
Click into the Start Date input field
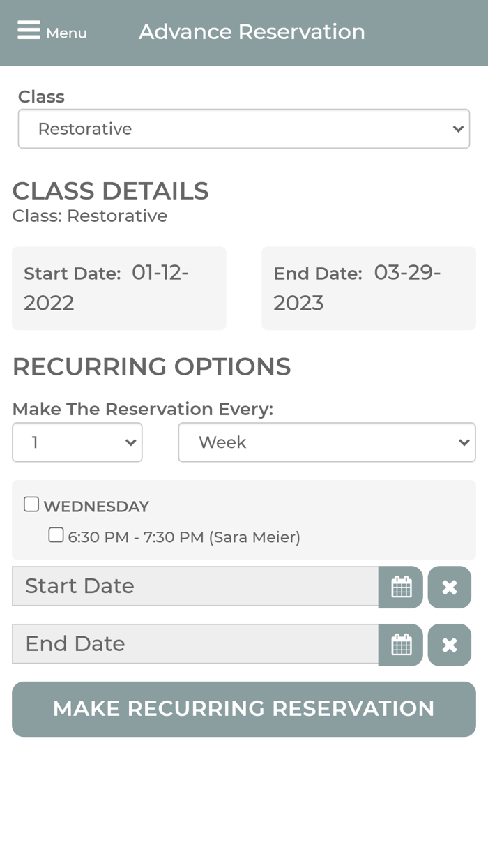(195, 586)
